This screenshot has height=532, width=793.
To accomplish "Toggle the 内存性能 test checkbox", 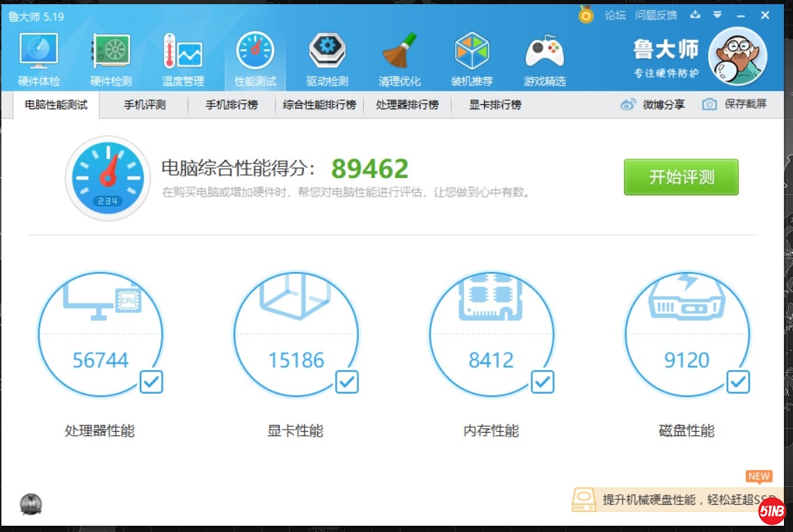I will [543, 382].
